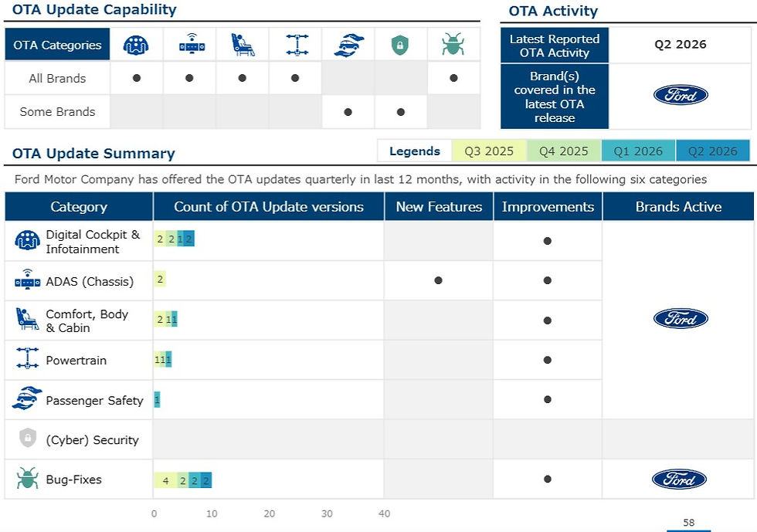This screenshot has width=757, height=532.
Task: Click the icon beside Passenger Safety row
Action: (27, 398)
